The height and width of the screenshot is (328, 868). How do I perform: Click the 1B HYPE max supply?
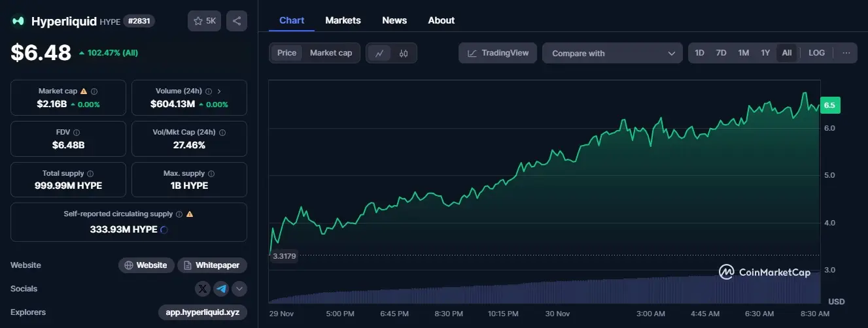click(x=189, y=186)
